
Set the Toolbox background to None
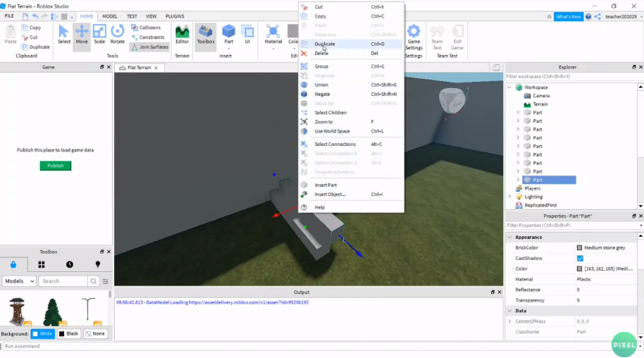click(x=95, y=334)
